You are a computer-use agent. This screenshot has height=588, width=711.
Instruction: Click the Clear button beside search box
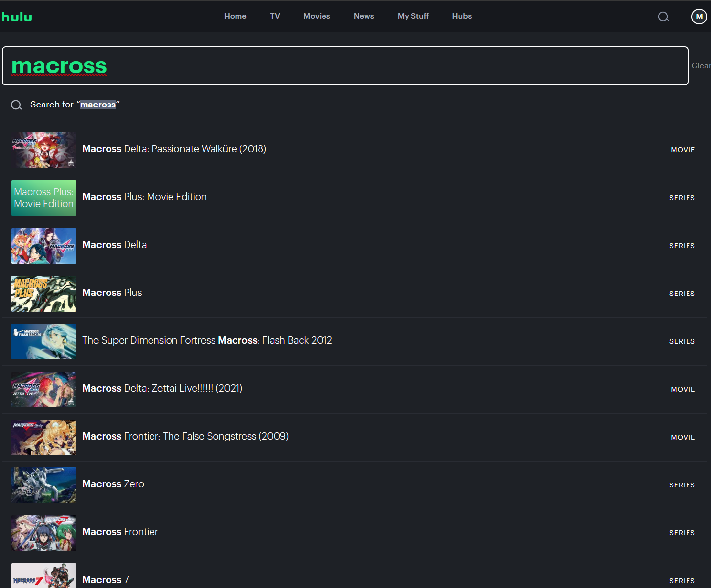click(701, 65)
